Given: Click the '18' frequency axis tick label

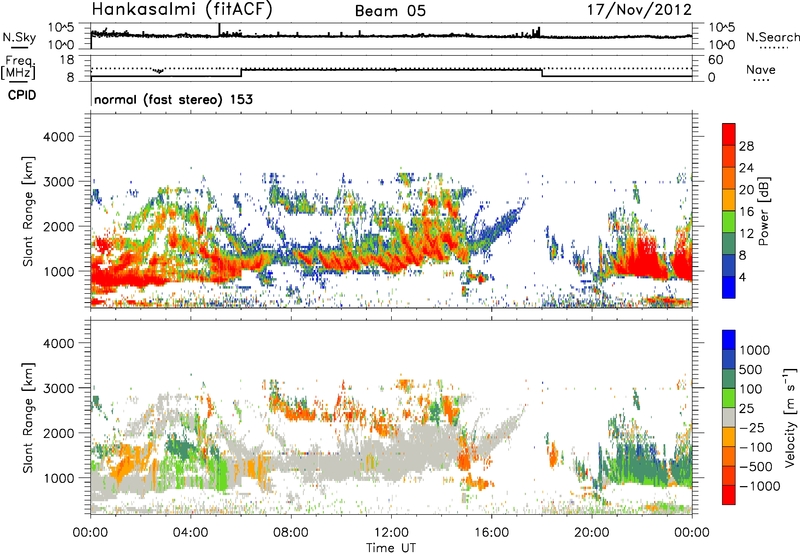Looking at the screenshot, I should [x=67, y=60].
